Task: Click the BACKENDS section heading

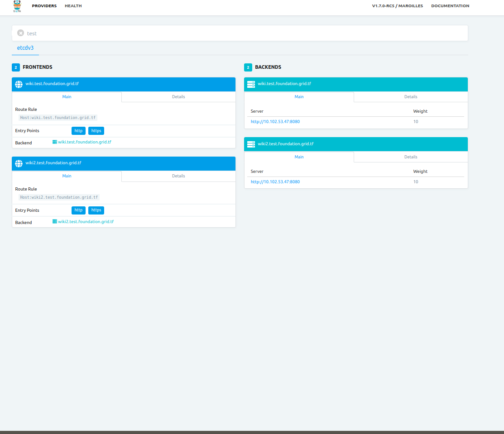Action: click(x=268, y=67)
